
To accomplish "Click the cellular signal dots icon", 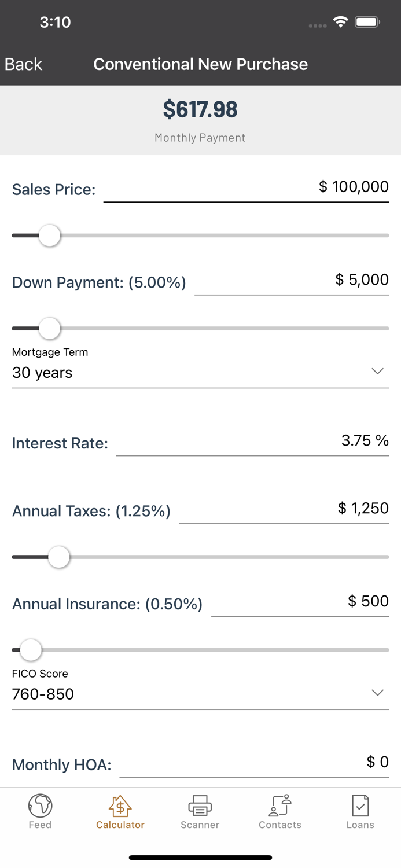I will pyautogui.click(x=318, y=25).
